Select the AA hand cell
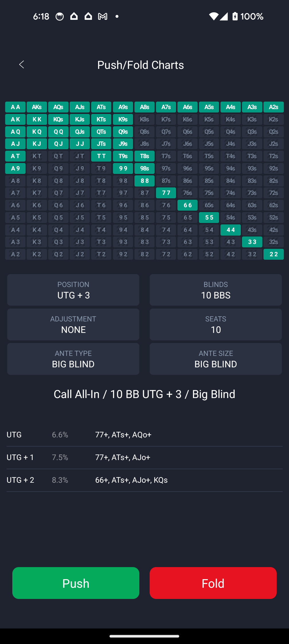This screenshot has width=289, height=644. (15, 107)
